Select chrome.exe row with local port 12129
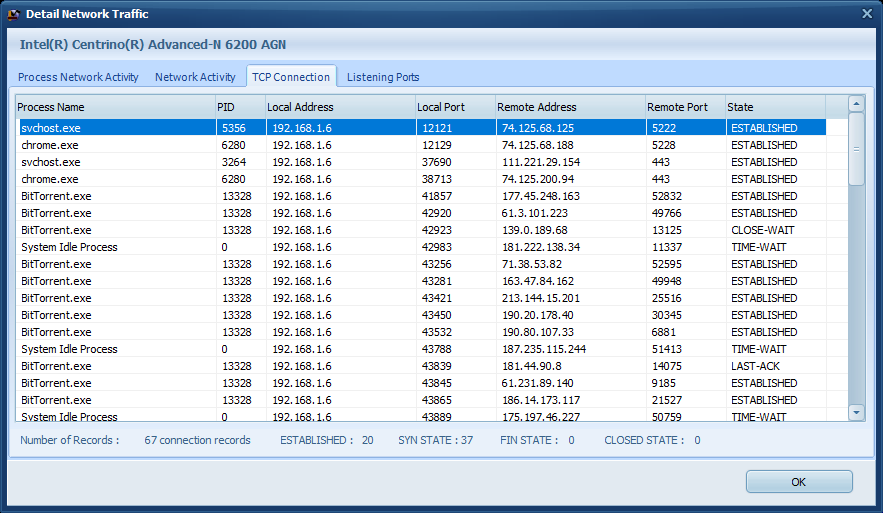The image size is (883, 513). [422, 145]
